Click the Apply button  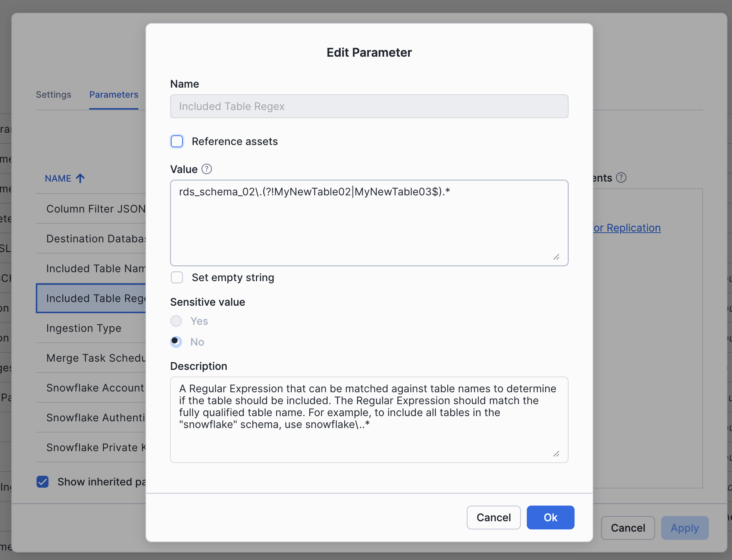point(684,528)
